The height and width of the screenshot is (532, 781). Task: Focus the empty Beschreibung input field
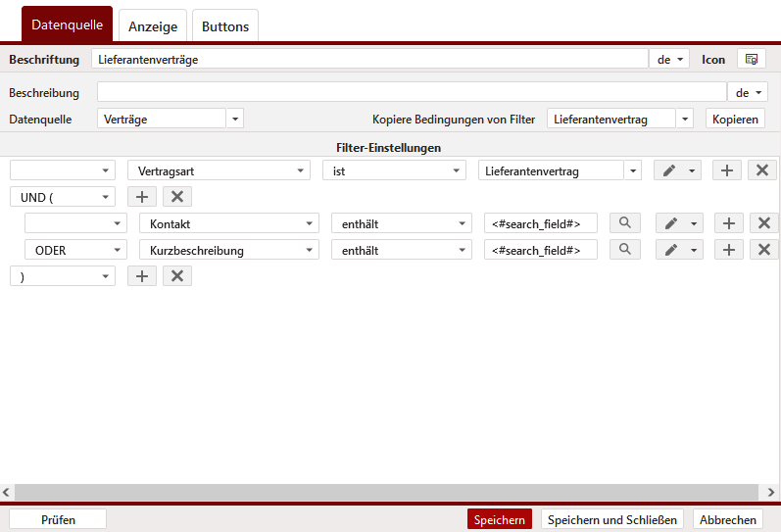click(x=412, y=93)
